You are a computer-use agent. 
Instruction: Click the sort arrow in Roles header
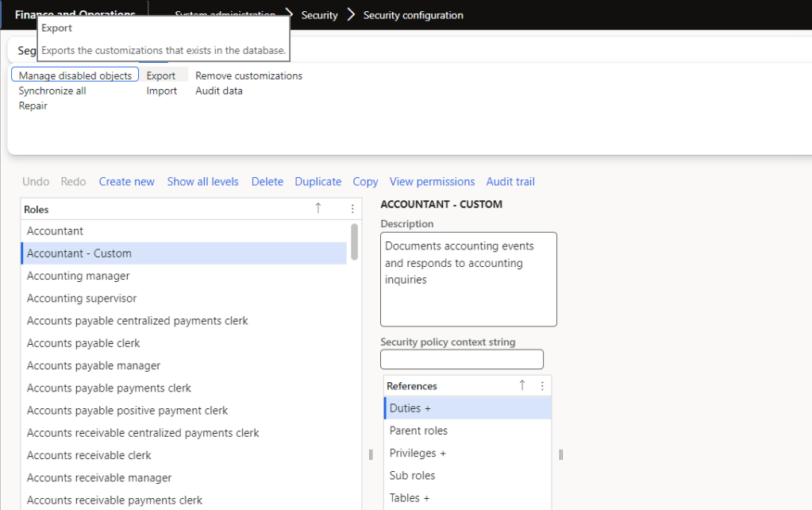tap(318, 209)
